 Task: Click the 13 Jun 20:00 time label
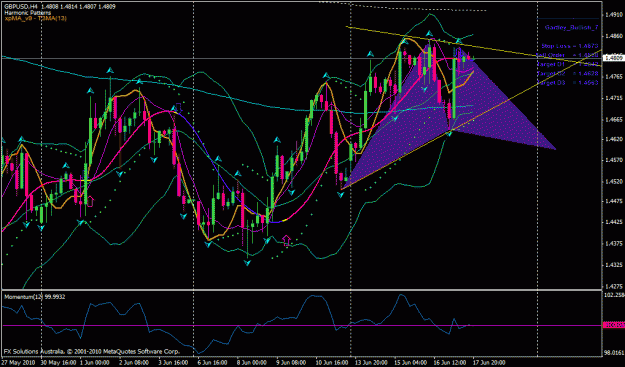pos(371,363)
